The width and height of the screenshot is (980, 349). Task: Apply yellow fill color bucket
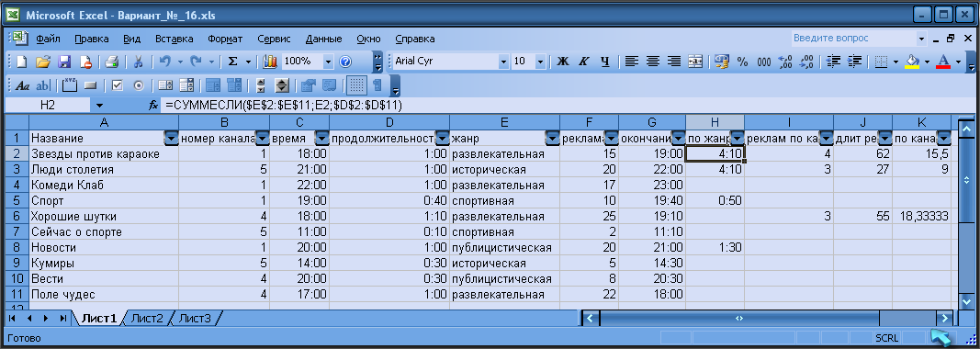point(913,62)
